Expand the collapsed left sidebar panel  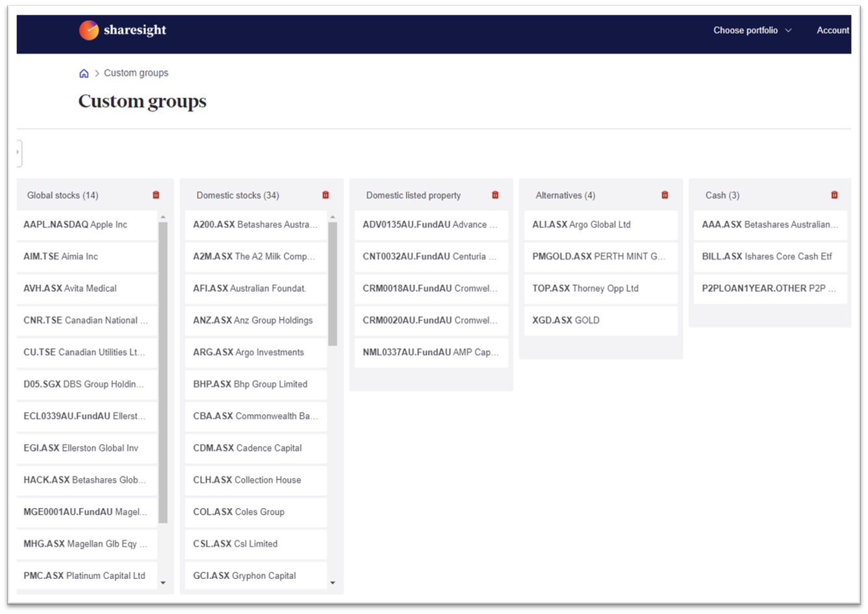click(18, 153)
